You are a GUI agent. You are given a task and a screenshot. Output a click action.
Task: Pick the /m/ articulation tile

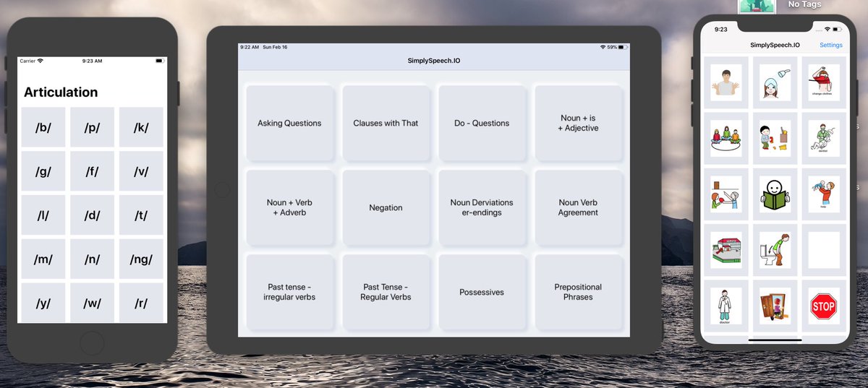[43, 259]
